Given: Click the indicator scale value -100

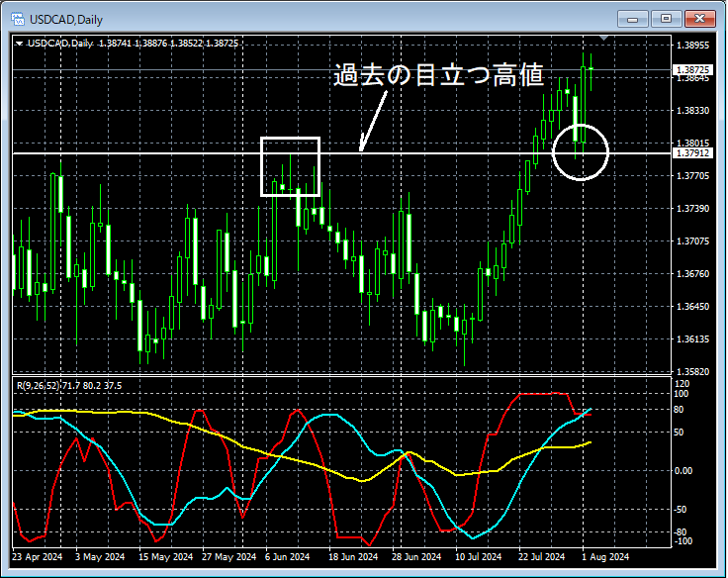Looking at the screenshot, I should 682,541.
